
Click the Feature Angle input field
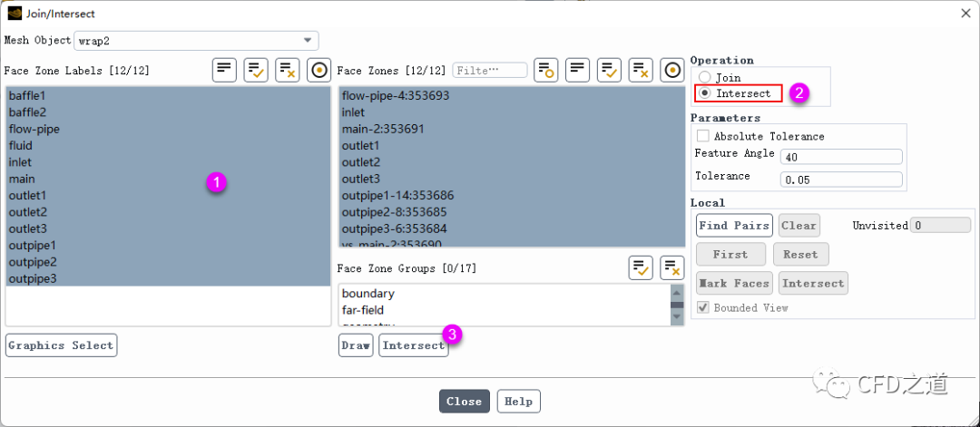point(841,157)
